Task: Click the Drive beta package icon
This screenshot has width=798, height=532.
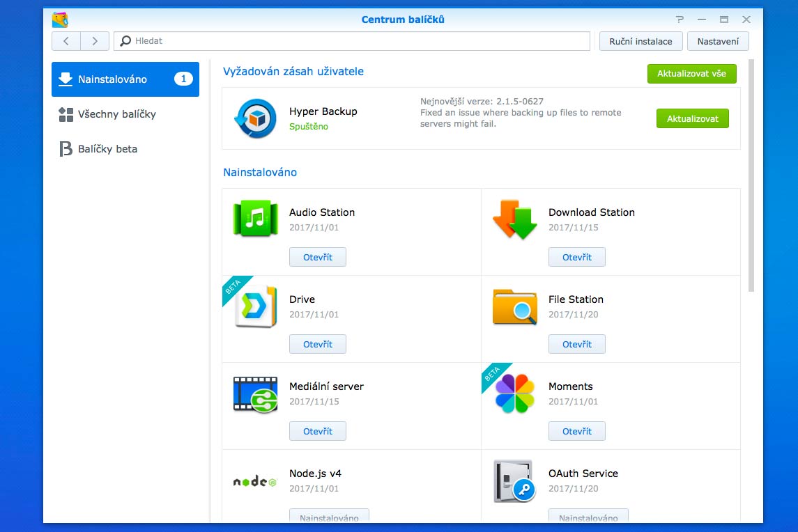Action: coord(255,306)
